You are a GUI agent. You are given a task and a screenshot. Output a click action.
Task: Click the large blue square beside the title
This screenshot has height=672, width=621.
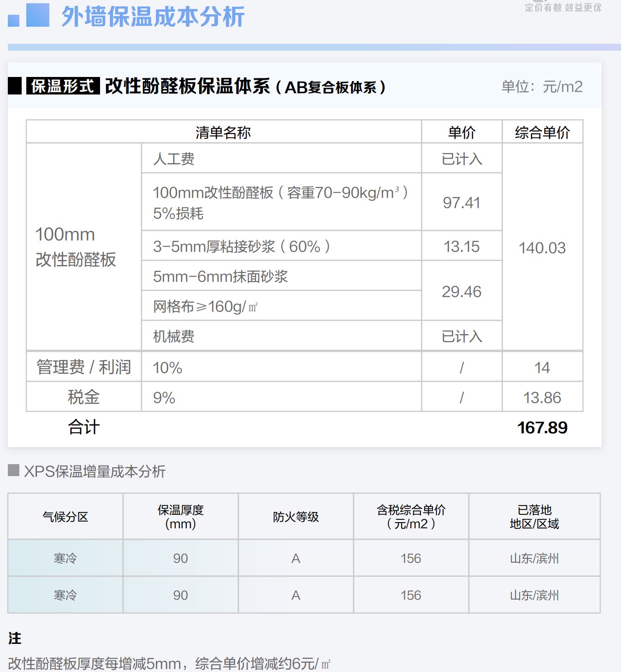pyautogui.click(x=38, y=15)
